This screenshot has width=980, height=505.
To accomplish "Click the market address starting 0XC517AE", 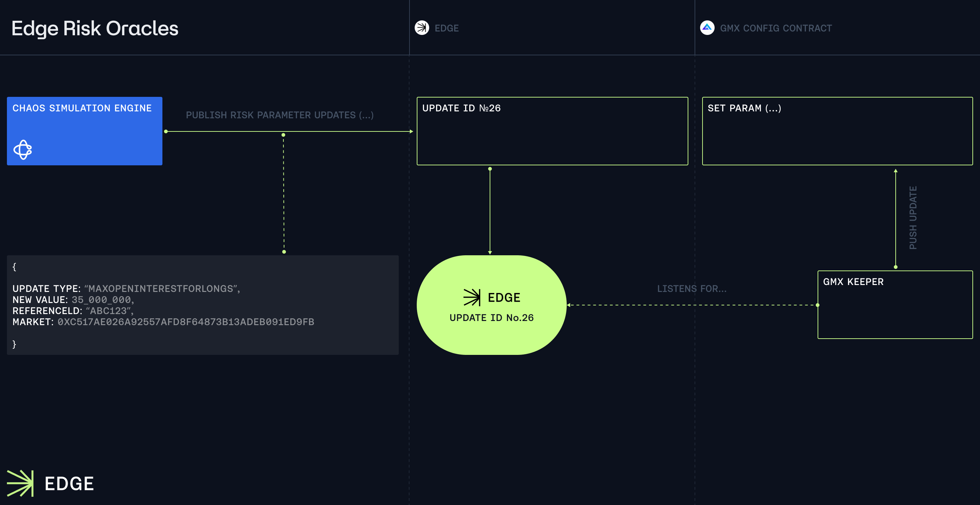I will (186, 322).
